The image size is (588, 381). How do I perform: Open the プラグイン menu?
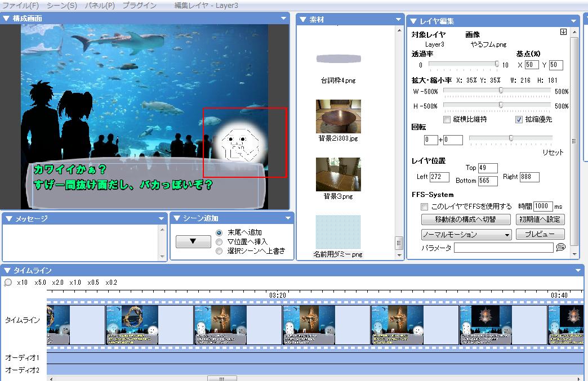140,6
